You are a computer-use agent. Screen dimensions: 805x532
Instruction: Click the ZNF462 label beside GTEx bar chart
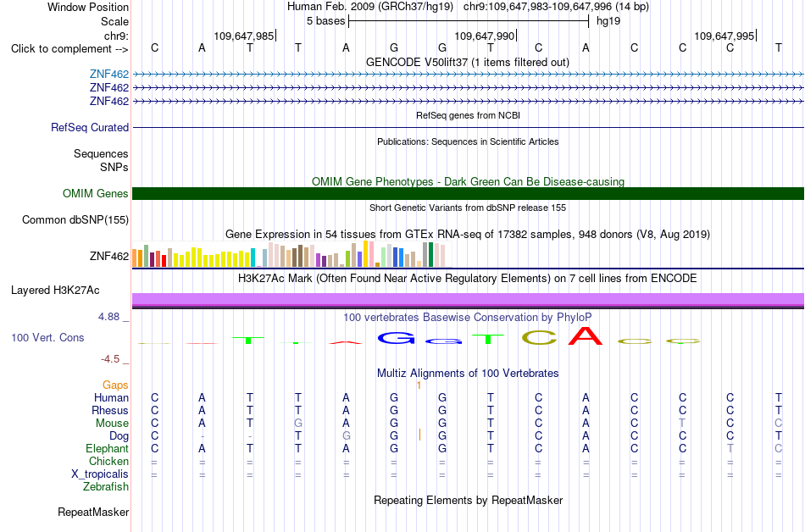coord(108,256)
